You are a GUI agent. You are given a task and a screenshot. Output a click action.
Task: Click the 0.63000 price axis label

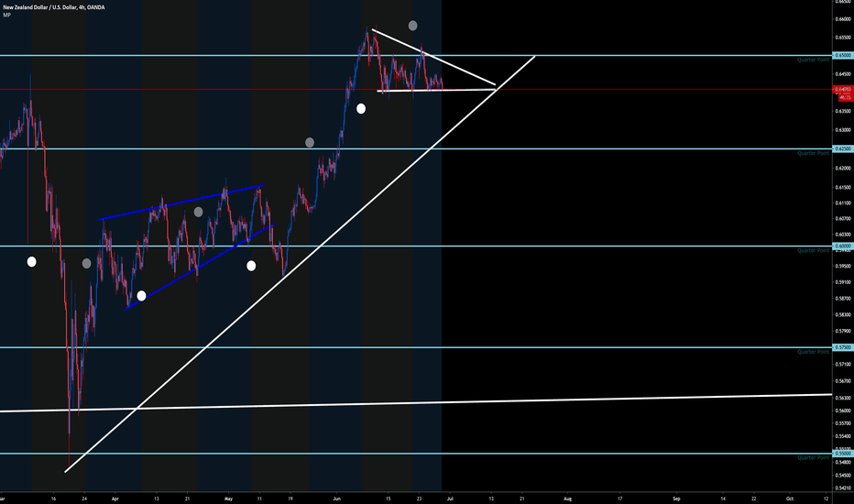click(843, 130)
